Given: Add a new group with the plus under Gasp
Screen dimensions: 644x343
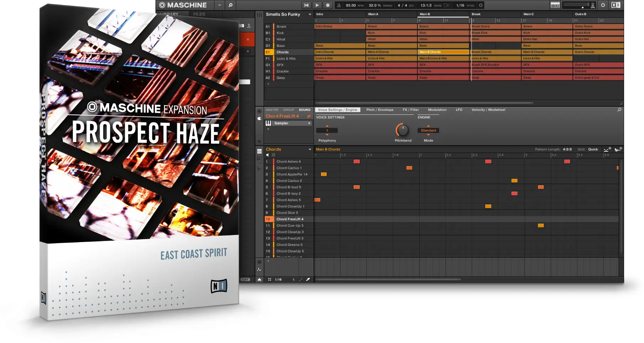Looking at the screenshot, I should [268, 84].
